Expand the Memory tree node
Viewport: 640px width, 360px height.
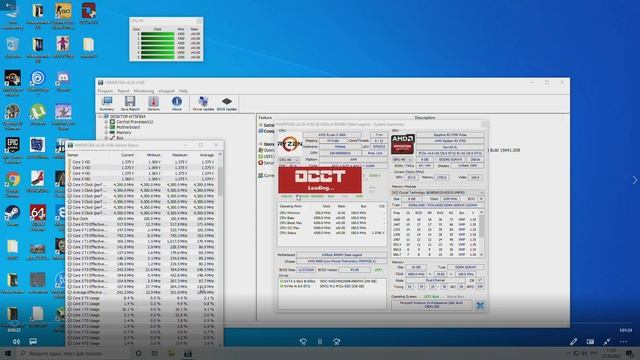(x=106, y=133)
